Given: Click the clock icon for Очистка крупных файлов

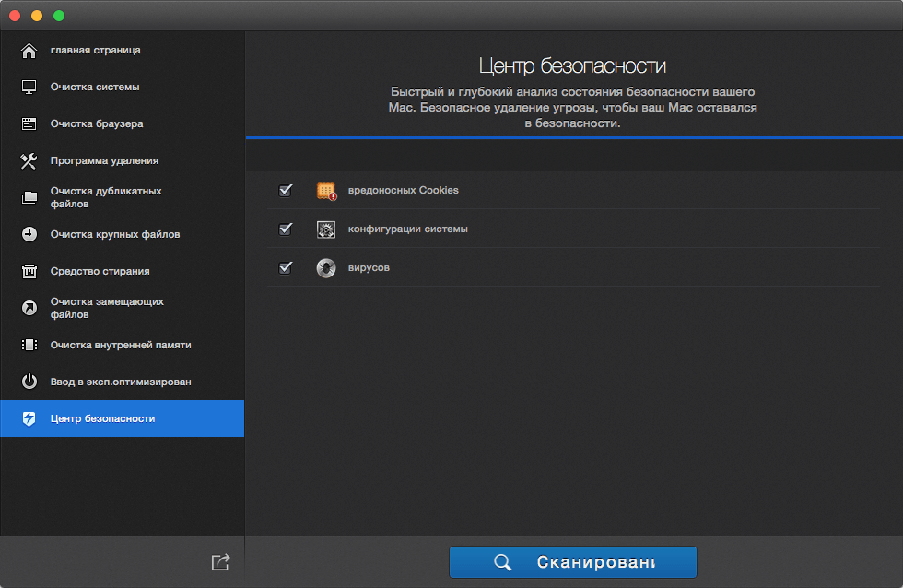Looking at the screenshot, I should 29,234.
